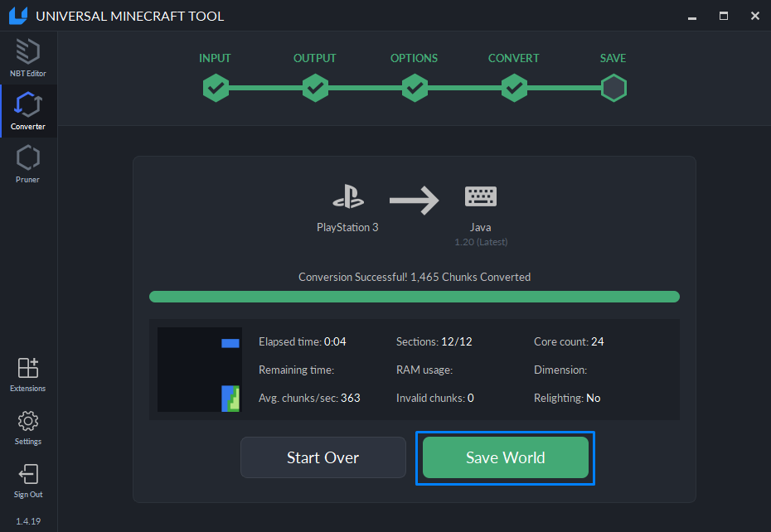Click the OPTIONS step checkmark hexagon

[x=415, y=88]
